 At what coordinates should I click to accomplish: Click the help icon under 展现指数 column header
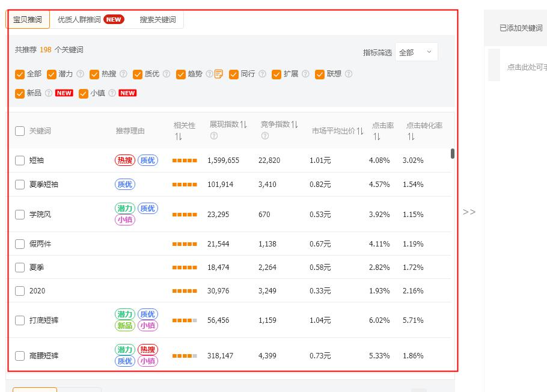(213, 135)
